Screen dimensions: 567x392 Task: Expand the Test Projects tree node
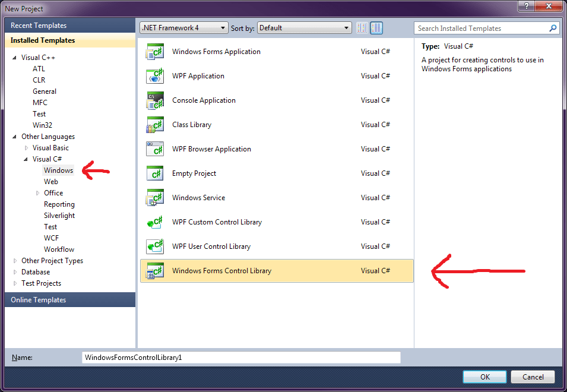15,283
